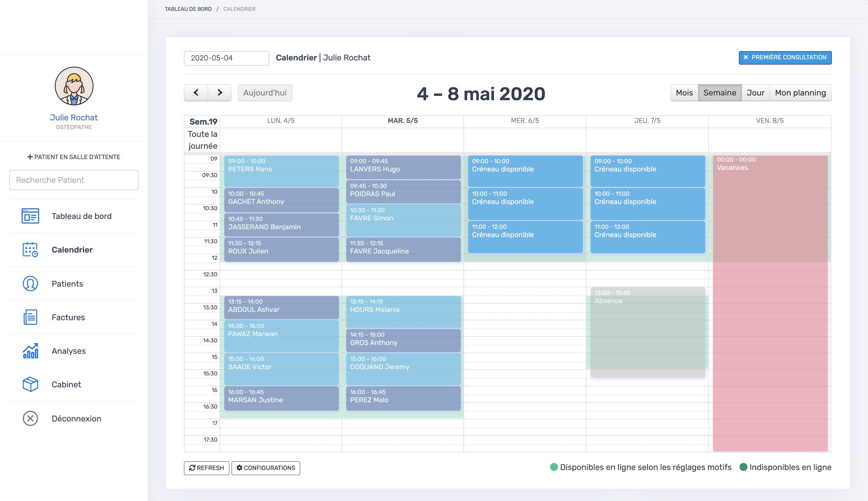Click the PREMIÈRE CONSULTATION button

coord(785,57)
